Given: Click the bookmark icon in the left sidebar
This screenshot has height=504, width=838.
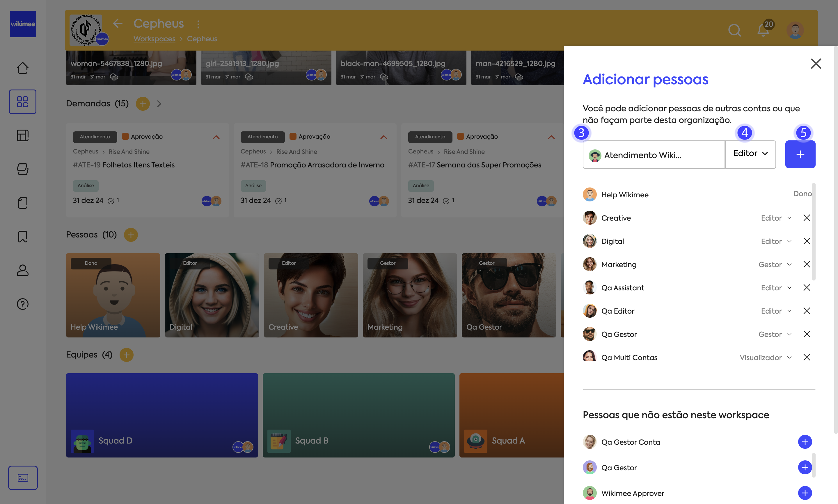Looking at the screenshot, I should [22, 236].
